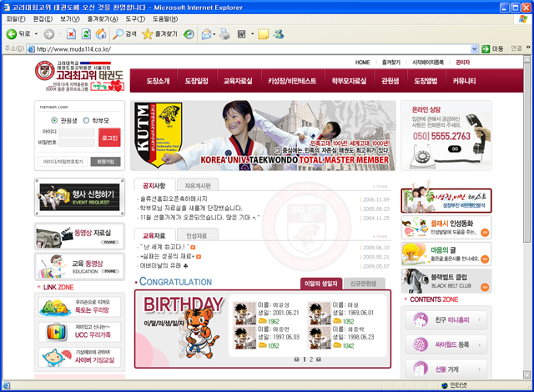Click the Windows flag logo icon

[523, 19]
